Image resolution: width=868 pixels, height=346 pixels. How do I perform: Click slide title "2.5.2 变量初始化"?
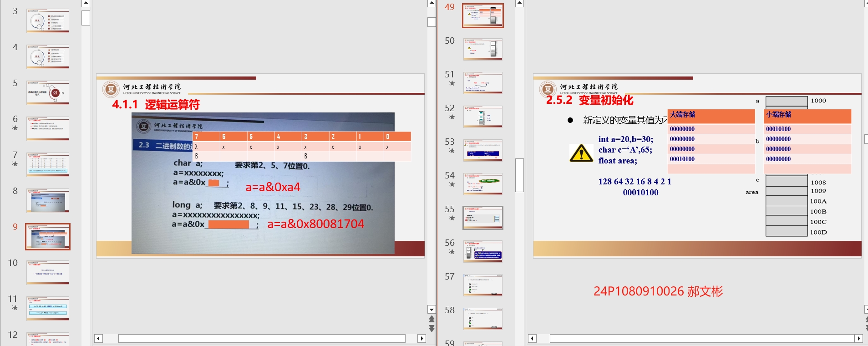(x=589, y=100)
